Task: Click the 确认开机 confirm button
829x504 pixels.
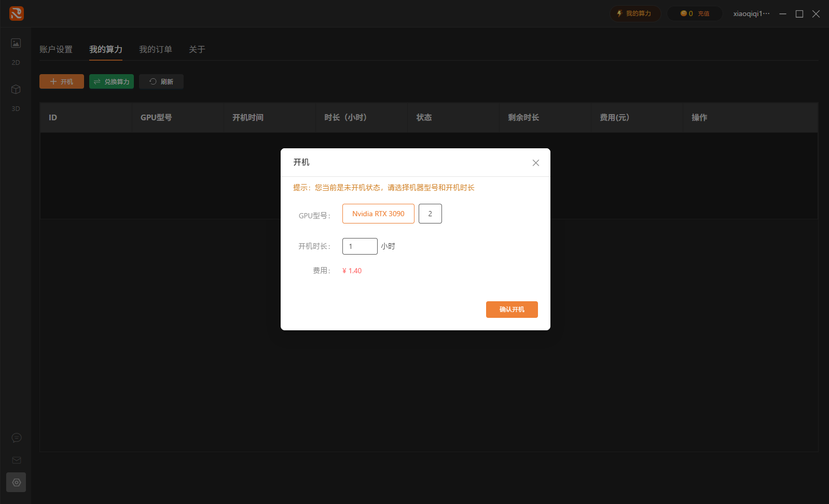Action: coord(512,310)
